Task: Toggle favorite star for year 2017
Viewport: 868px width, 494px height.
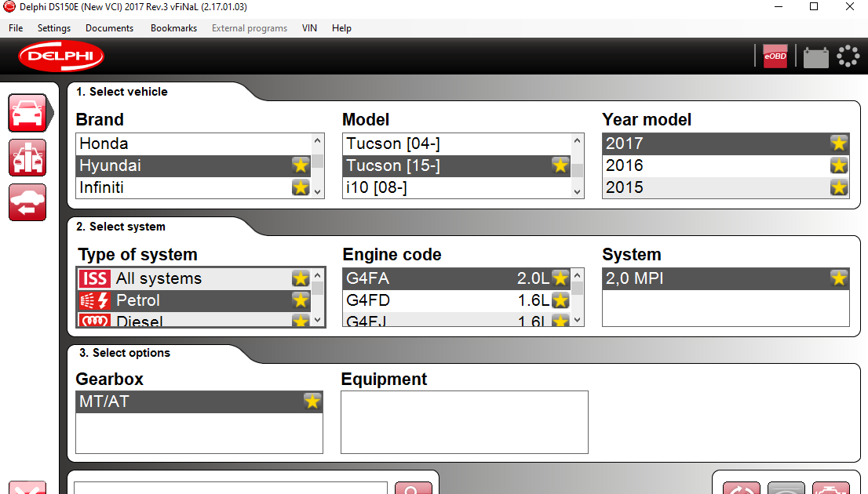Action: point(839,143)
